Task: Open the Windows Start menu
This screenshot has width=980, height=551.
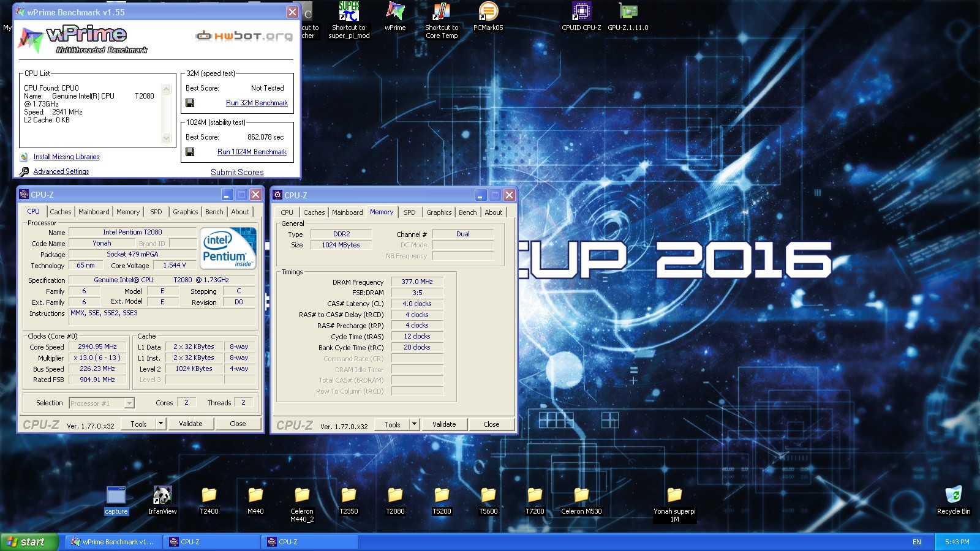Action: pos(28,542)
